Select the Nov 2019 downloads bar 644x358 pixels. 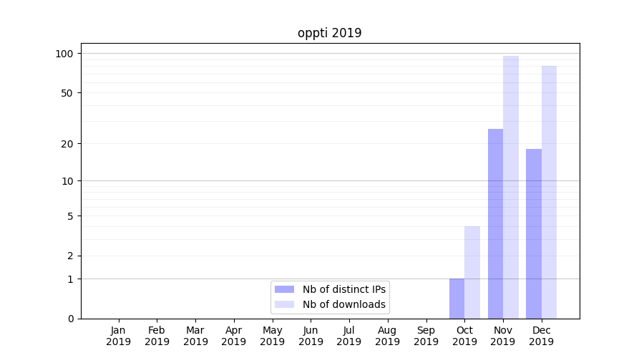coord(511,187)
